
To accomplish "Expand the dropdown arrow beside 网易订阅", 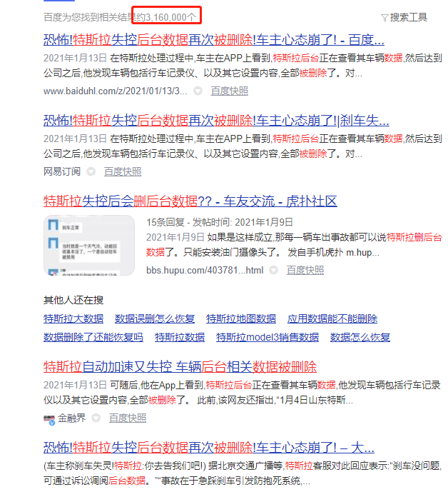I will (91, 171).
